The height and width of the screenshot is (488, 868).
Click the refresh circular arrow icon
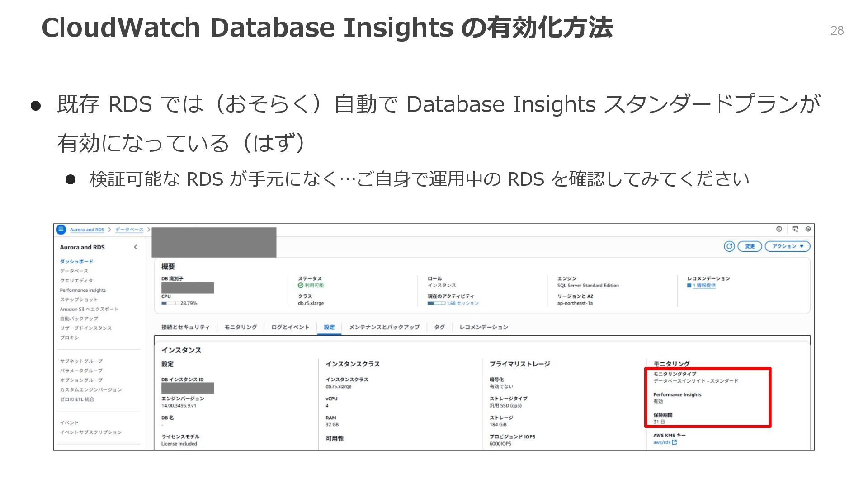[729, 246]
